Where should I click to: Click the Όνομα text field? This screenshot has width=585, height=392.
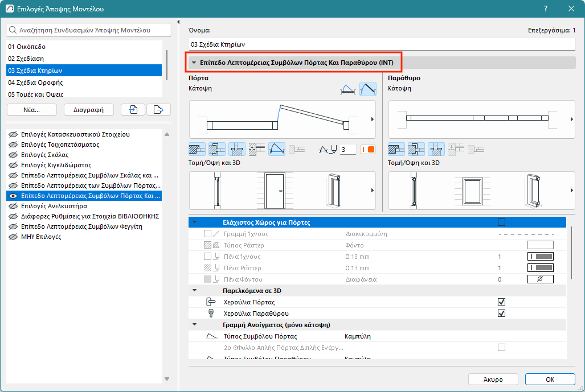pyautogui.click(x=382, y=44)
